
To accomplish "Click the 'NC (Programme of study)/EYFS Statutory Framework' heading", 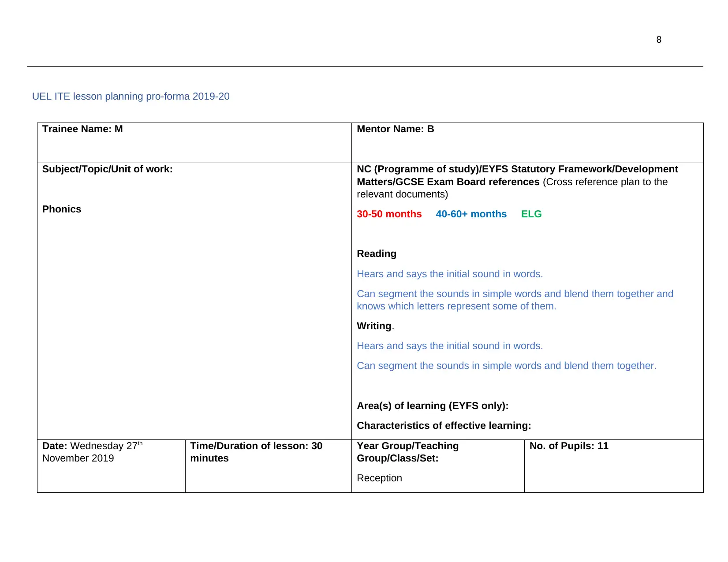I will [x=517, y=175].
